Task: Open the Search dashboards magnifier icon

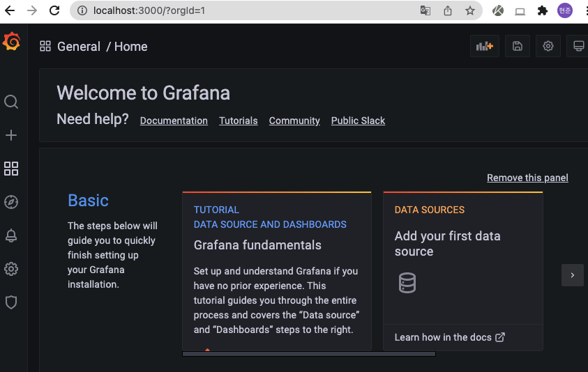Action: (11, 102)
